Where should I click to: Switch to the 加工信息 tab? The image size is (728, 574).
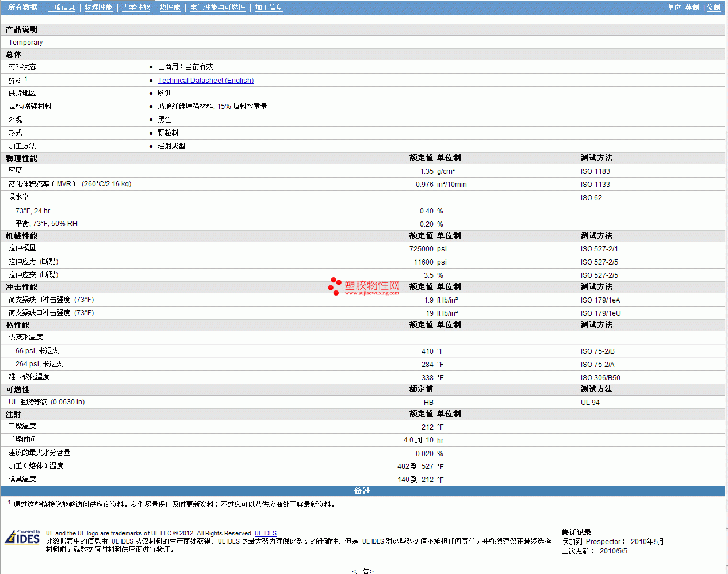(269, 7)
